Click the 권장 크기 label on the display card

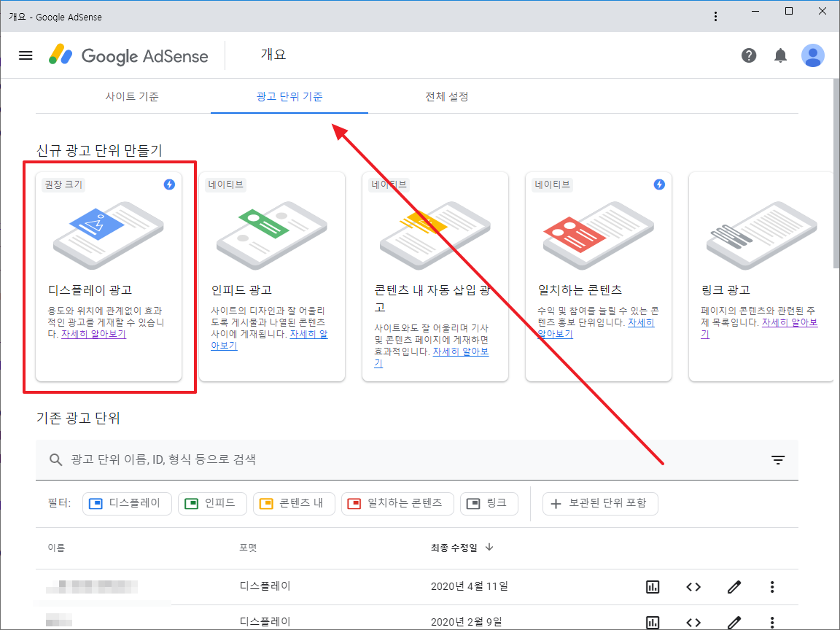click(x=63, y=184)
